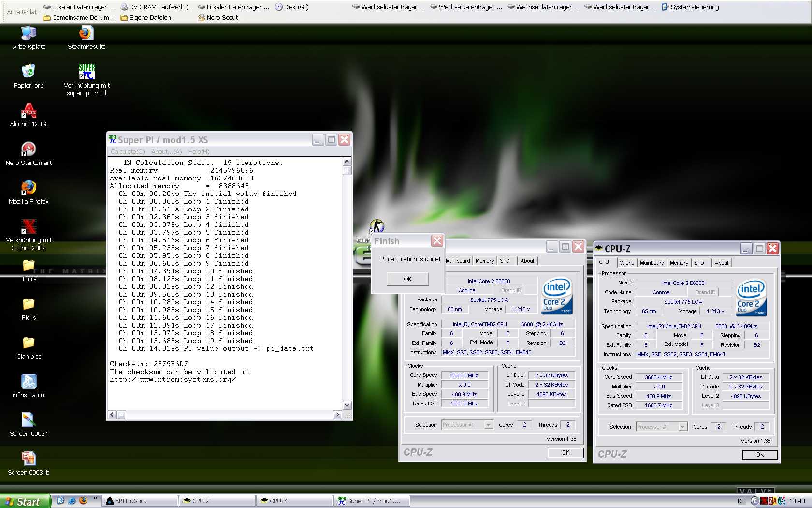
Task: Expand the hidden notification area icons
Action: pyautogui.click(x=754, y=501)
